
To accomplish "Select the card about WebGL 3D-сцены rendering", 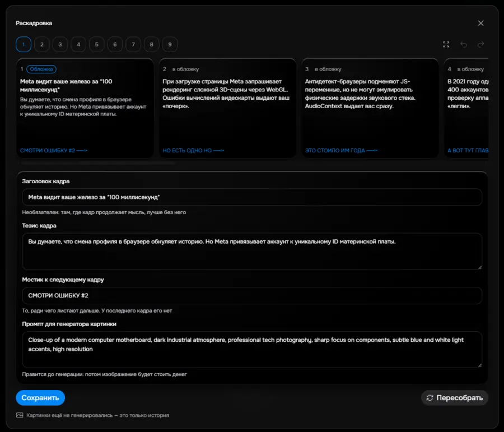I will pyautogui.click(x=227, y=108).
